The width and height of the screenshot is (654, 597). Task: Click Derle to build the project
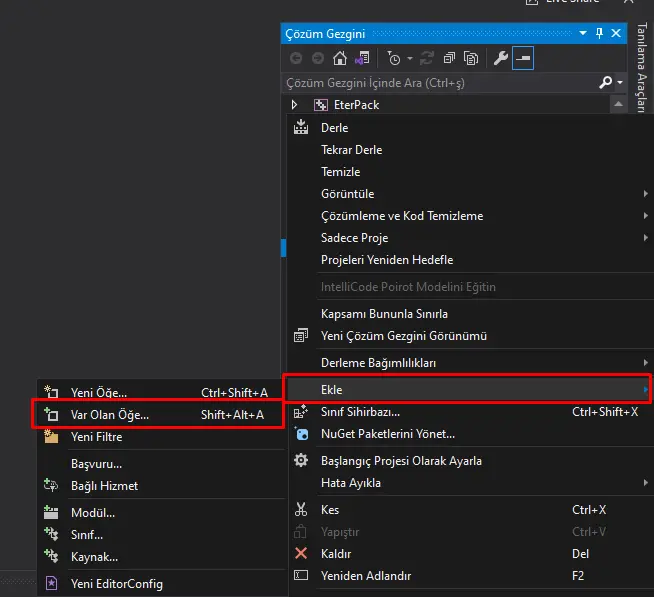tap(334, 128)
